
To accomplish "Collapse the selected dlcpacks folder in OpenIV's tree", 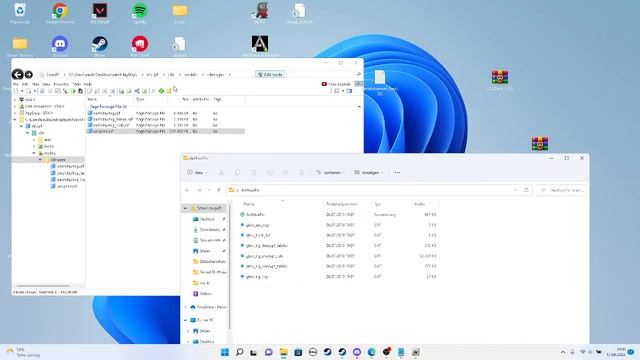I will point(40,160).
